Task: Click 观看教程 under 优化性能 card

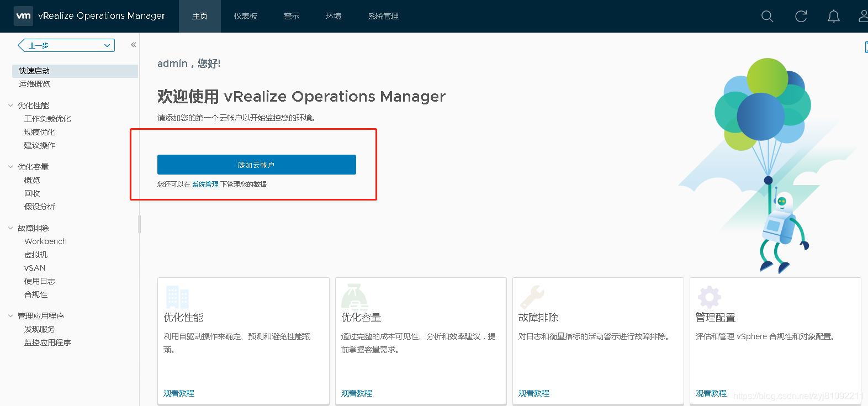Action: (x=179, y=393)
